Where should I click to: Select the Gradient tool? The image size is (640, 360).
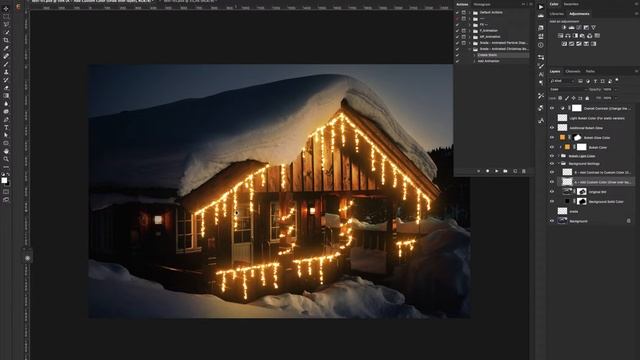click(6, 96)
